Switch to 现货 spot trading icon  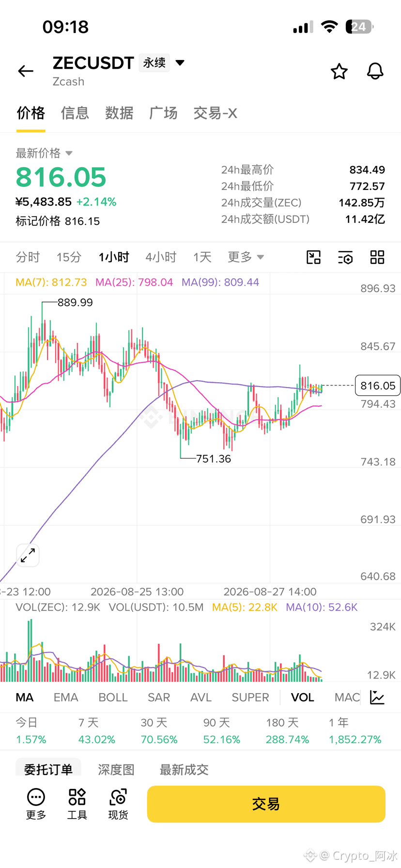pyautogui.click(x=118, y=804)
